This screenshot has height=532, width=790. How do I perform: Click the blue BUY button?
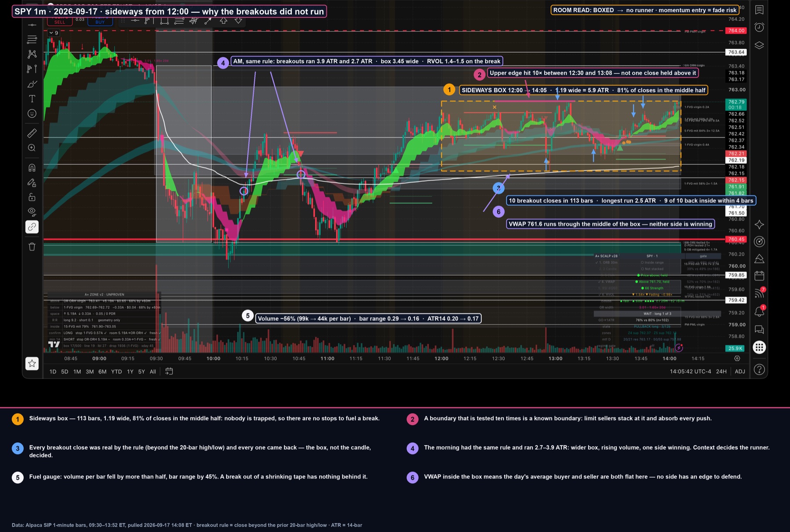(x=100, y=22)
